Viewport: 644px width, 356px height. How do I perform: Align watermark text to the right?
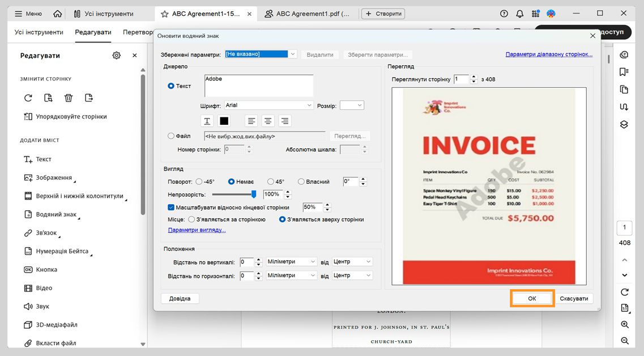click(x=284, y=121)
